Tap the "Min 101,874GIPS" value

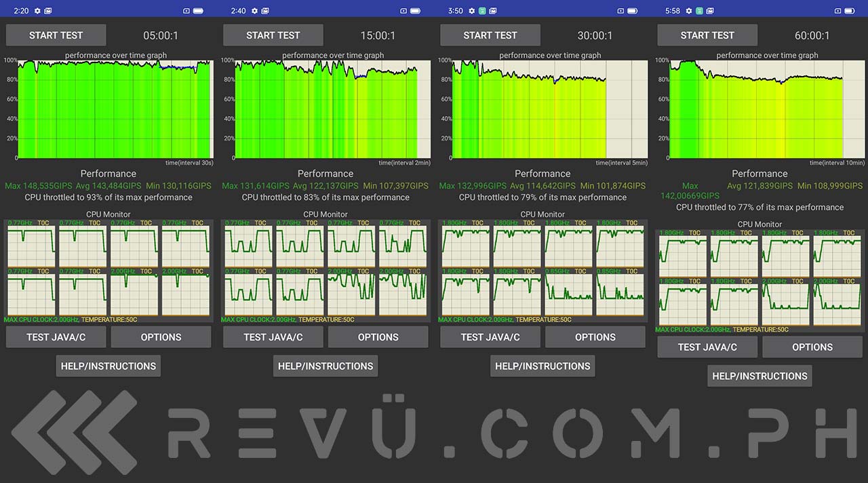(x=613, y=186)
